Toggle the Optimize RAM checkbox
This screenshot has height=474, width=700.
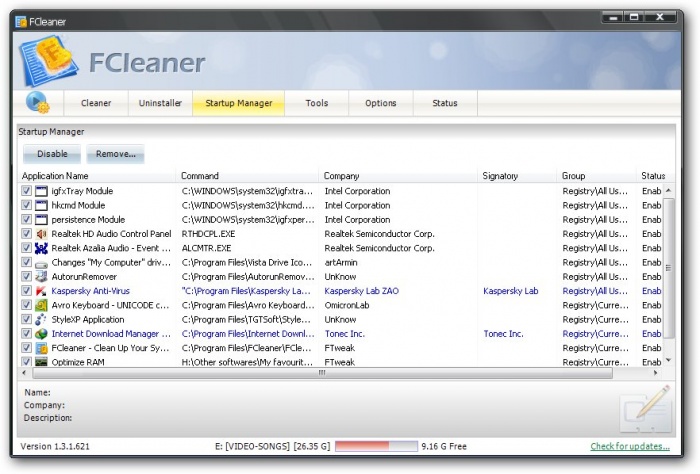coord(26,362)
